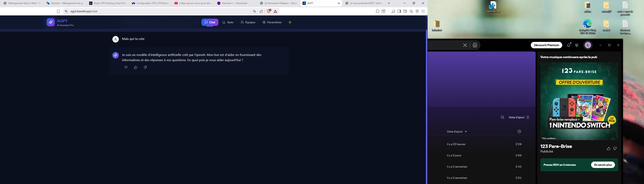Toggle light/dark theme sun icon
This screenshot has height=184, width=644.
[290, 22]
